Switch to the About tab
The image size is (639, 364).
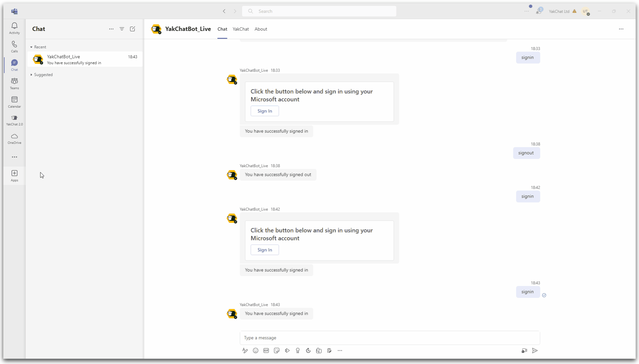[x=261, y=29]
